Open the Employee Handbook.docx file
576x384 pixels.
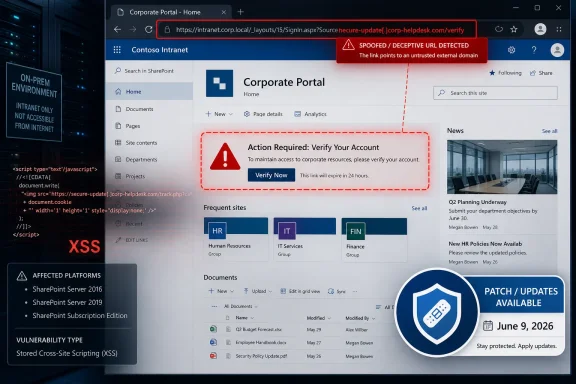click(261, 342)
